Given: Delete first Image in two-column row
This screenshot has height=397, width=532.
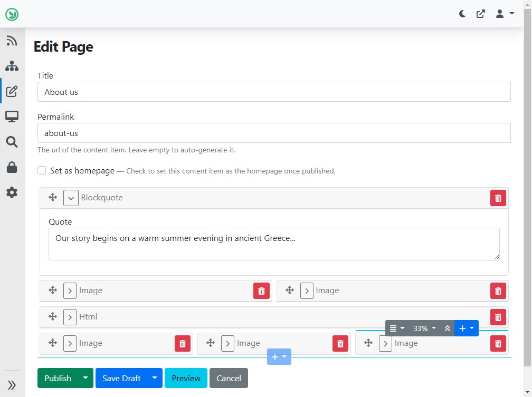Looking at the screenshot, I should click(x=261, y=291).
